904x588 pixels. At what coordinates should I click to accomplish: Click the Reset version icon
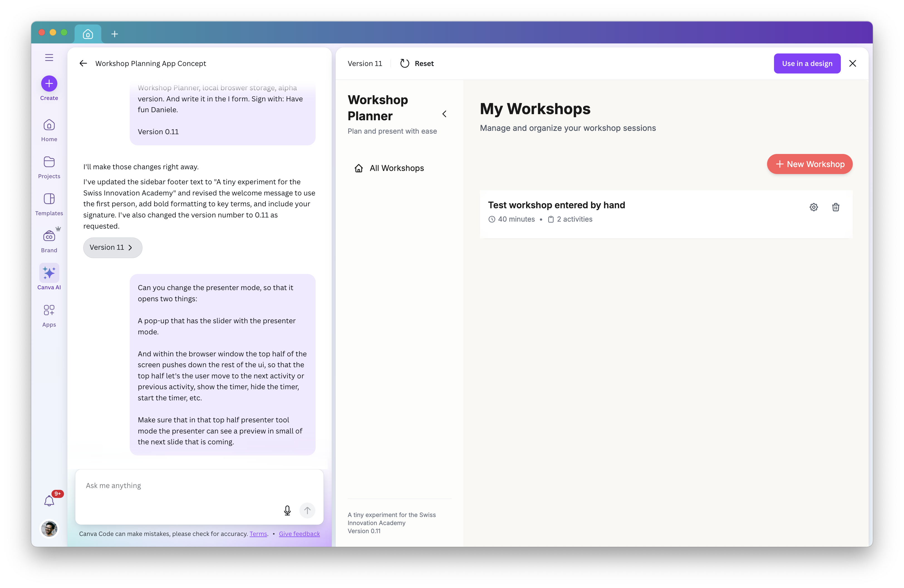point(404,63)
